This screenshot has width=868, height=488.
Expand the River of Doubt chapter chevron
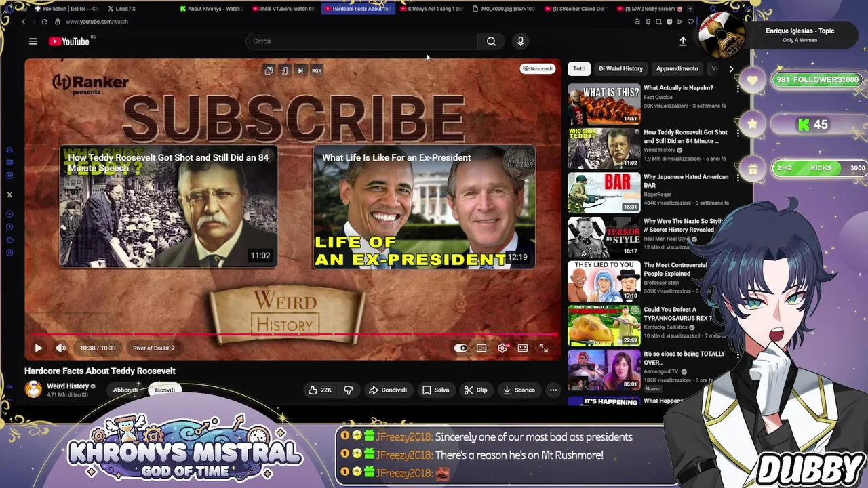pyautogui.click(x=173, y=348)
